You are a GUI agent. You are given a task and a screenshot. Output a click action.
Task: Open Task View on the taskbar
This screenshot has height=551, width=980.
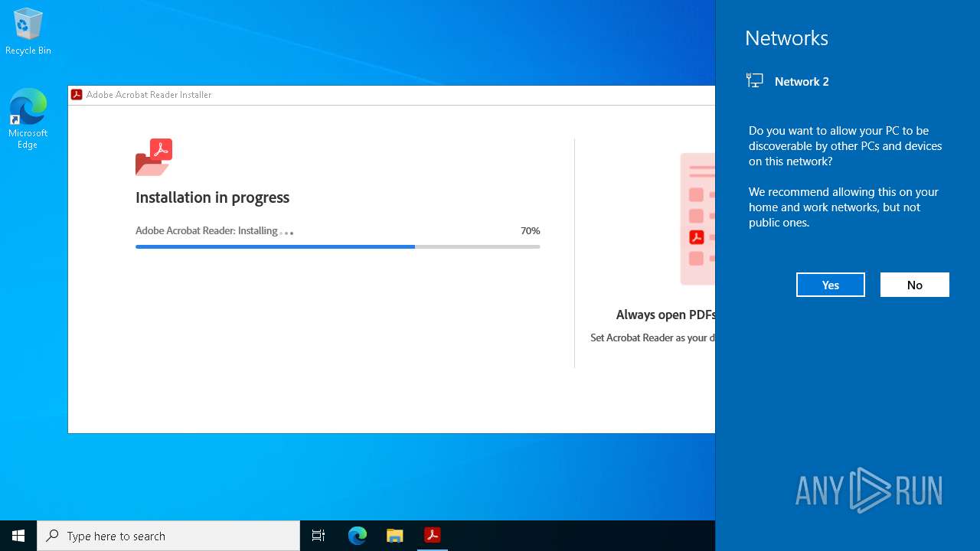[x=318, y=536]
